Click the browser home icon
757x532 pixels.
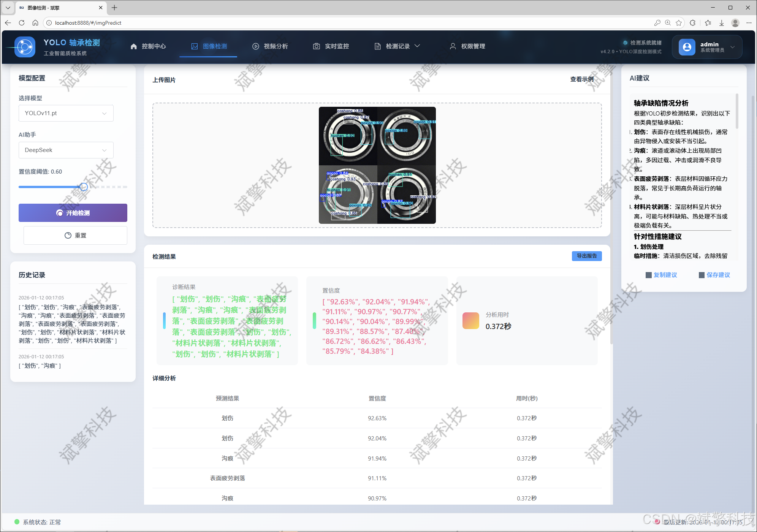click(x=35, y=23)
